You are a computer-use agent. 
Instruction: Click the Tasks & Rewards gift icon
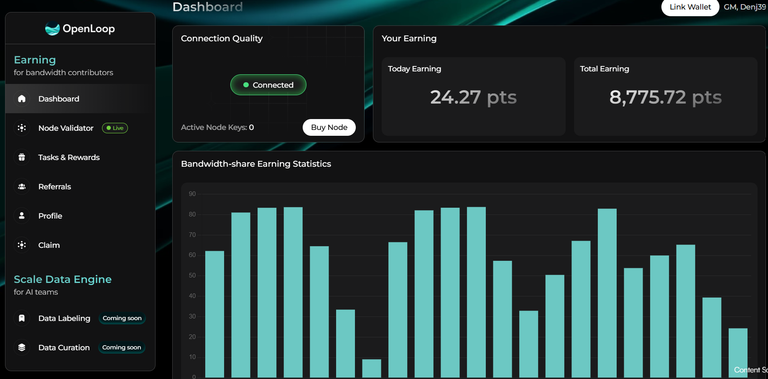click(22, 158)
